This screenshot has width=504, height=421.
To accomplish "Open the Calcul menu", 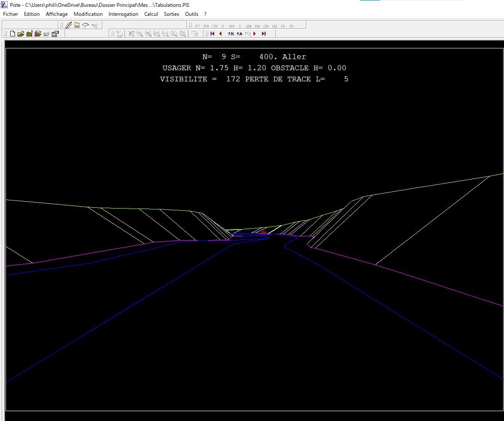I will click(x=151, y=14).
